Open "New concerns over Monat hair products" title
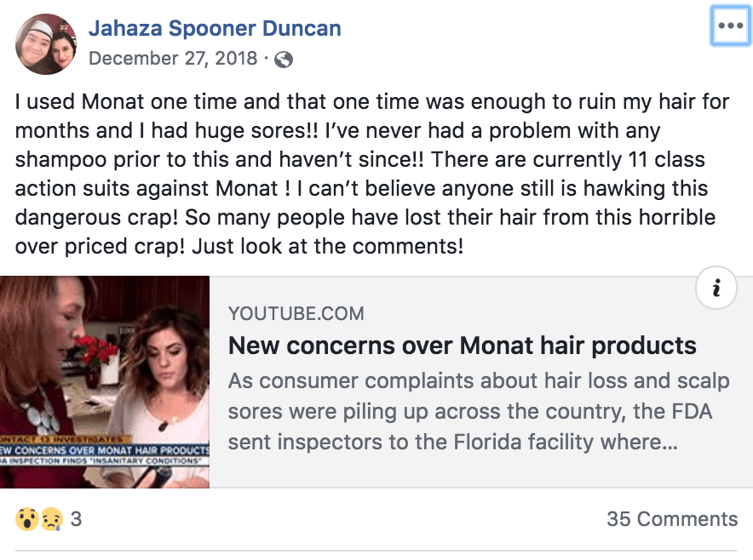 tap(463, 346)
